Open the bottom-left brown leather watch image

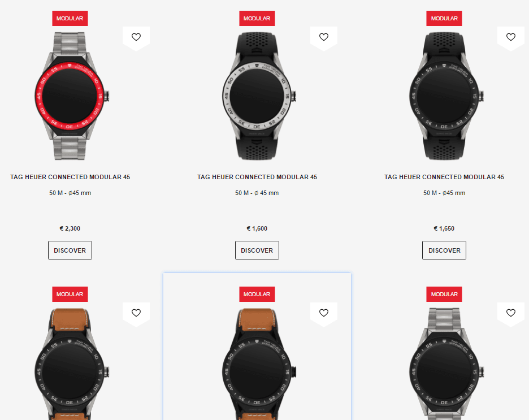(x=72, y=364)
